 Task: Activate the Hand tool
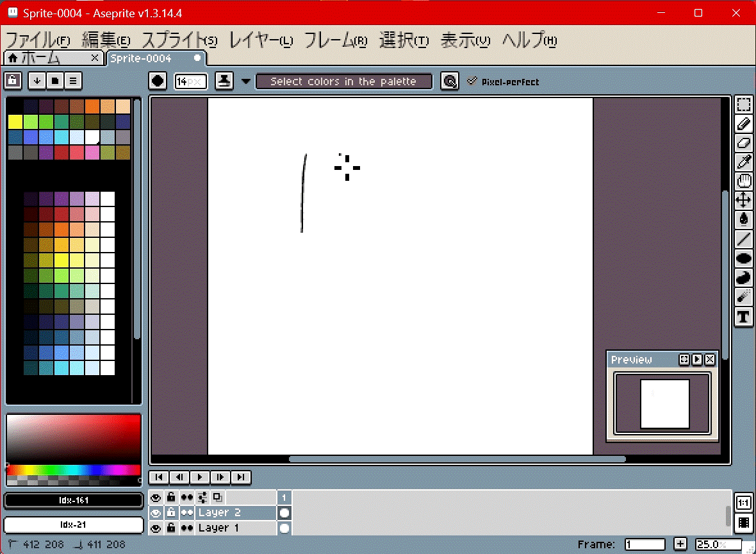743,181
